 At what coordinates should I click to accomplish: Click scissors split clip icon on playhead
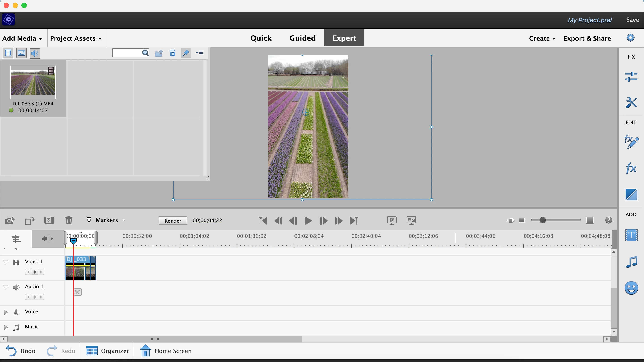coord(78,292)
